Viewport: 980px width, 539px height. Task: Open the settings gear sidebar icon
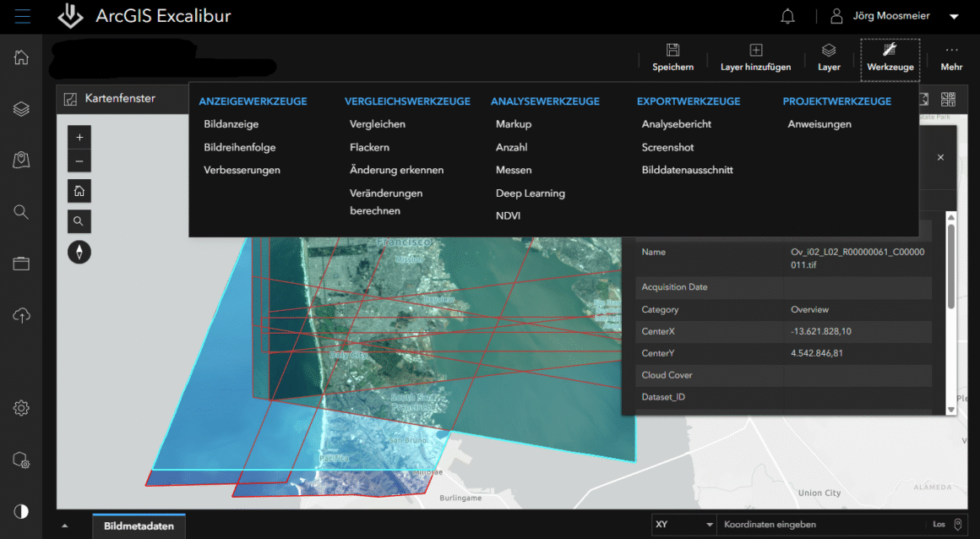[x=21, y=408]
